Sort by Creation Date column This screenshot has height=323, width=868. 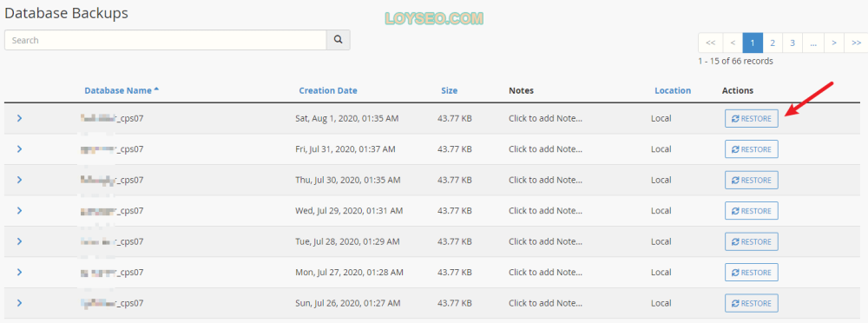pyautogui.click(x=328, y=90)
